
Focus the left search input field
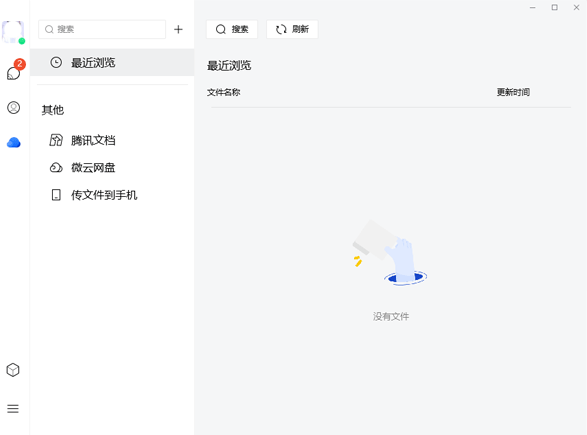click(x=102, y=29)
